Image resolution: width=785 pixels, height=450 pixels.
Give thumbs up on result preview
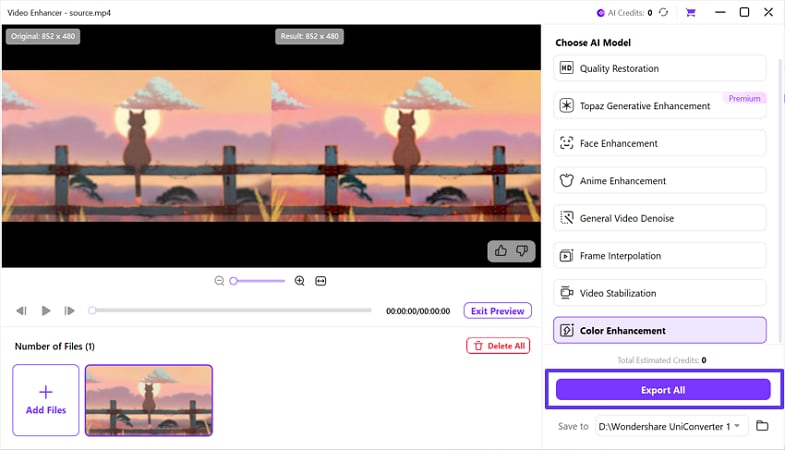(x=501, y=251)
